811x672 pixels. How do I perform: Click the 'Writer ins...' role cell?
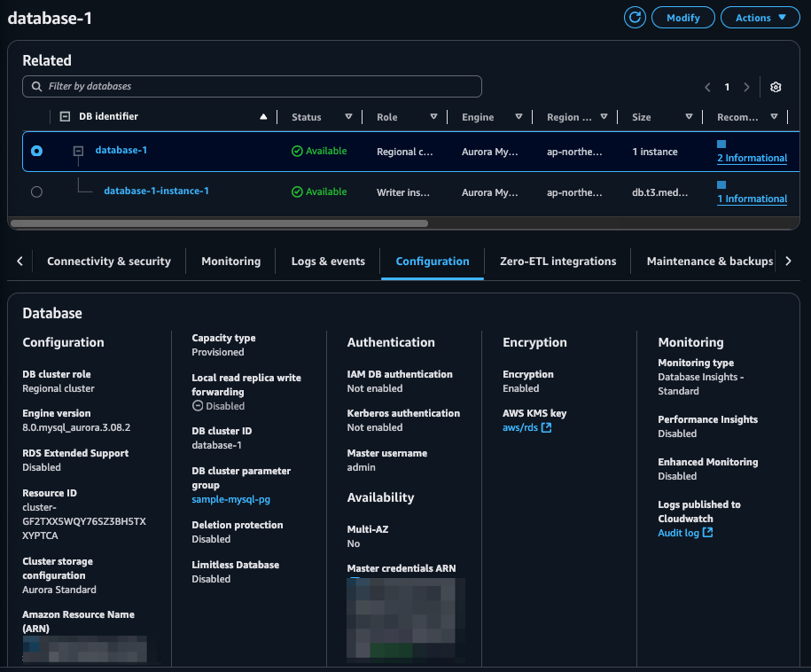point(403,192)
